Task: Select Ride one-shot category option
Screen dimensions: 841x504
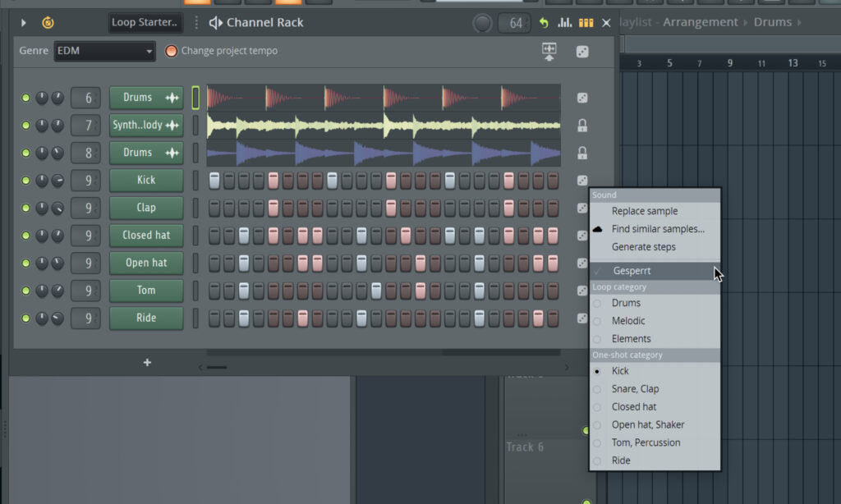Action: pyautogui.click(x=655, y=460)
